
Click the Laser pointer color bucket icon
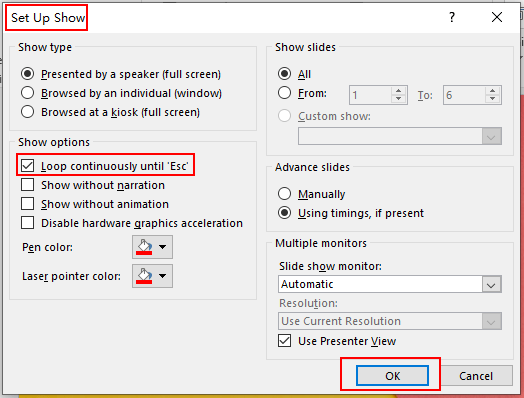144,276
